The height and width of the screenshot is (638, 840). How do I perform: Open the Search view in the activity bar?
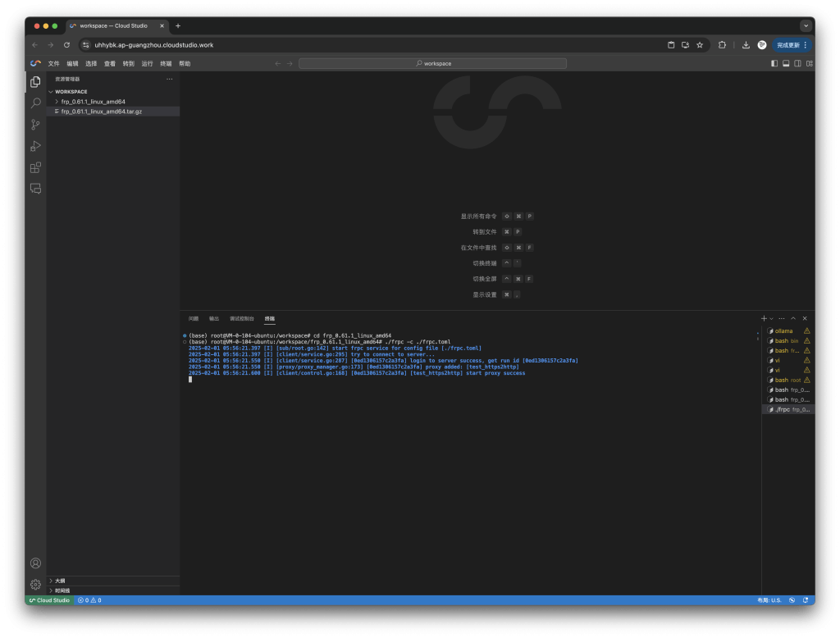pos(35,103)
